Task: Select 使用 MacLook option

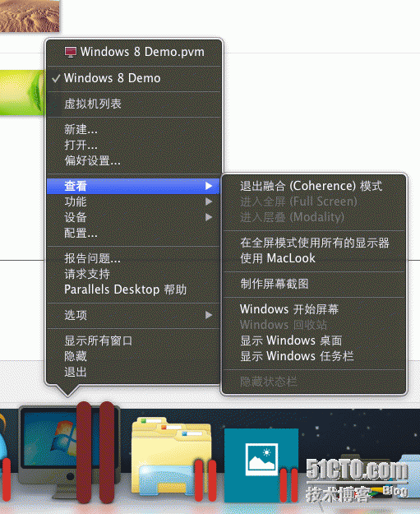Action: point(314,258)
